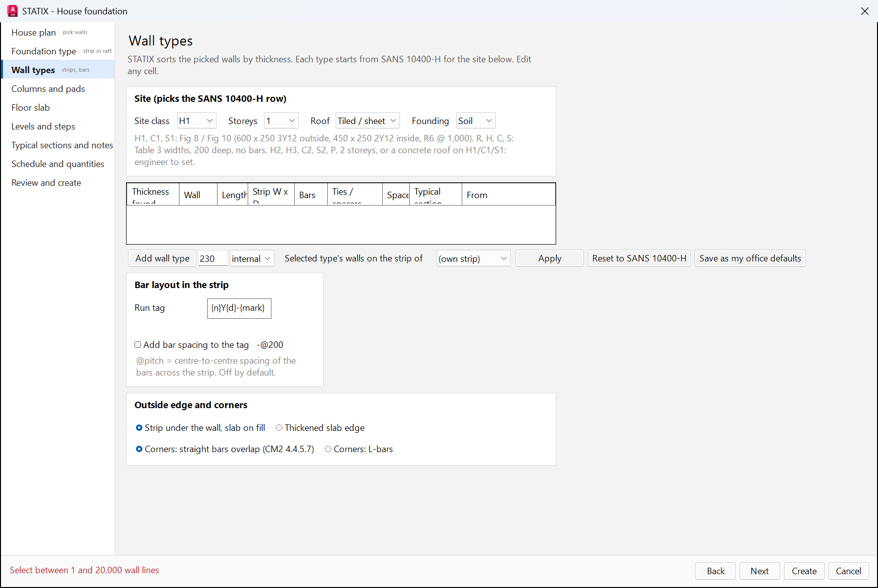Expand the Storeys dropdown
This screenshot has height=588, width=878.
(281, 121)
